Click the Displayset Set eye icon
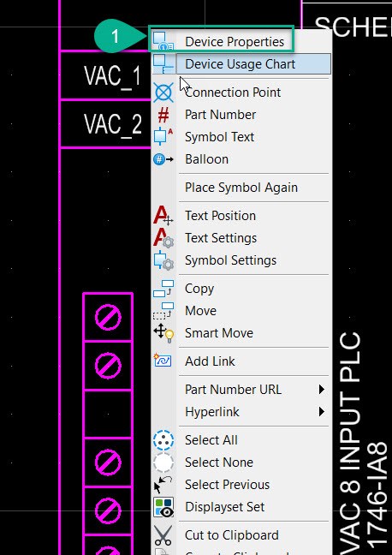This screenshot has width=392, height=555. coord(163,507)
